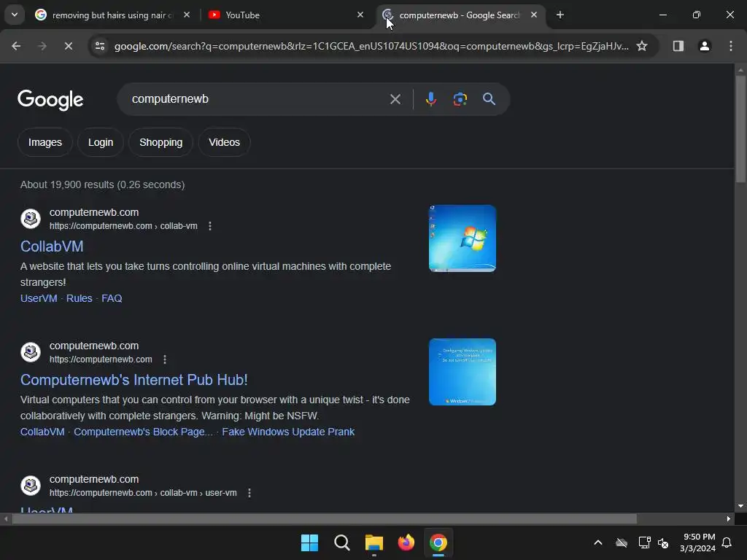747x560 pixels.
Task: Open the Chrome profile menu
Action: coord(705,46)
